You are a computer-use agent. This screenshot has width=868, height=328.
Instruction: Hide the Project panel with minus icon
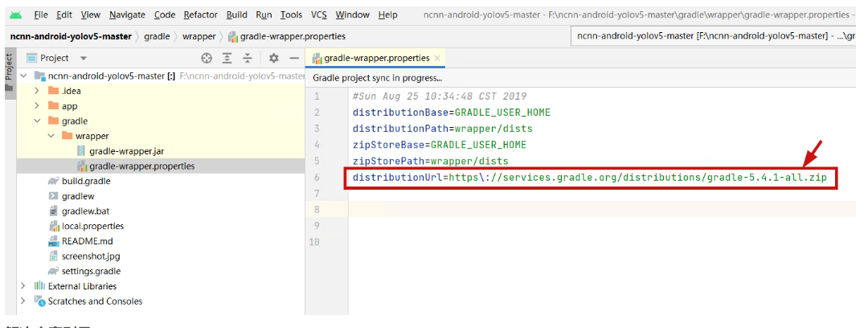294,58
